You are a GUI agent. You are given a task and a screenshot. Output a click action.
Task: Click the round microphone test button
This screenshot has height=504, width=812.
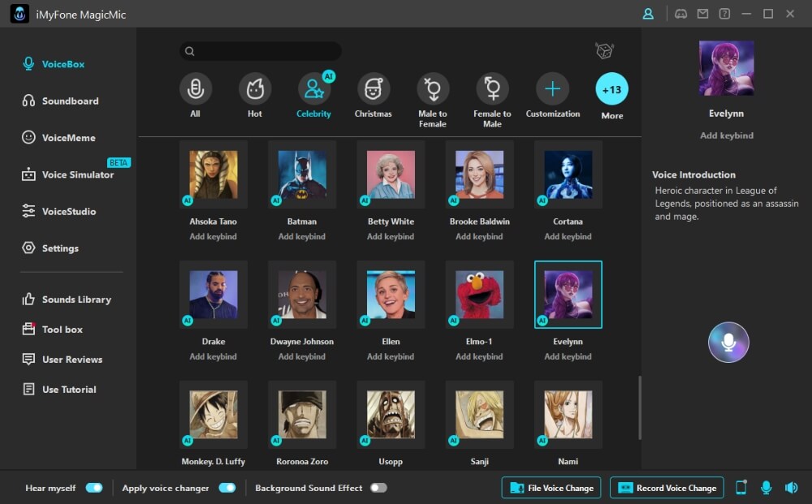[x=728, y=342]
